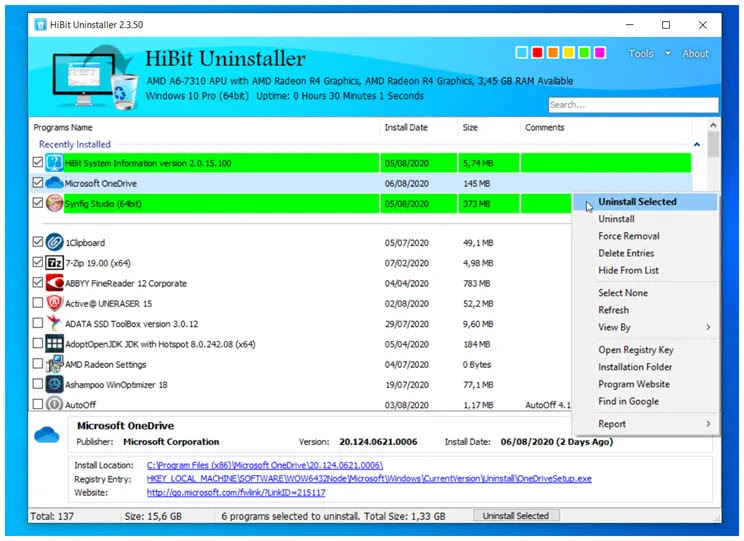Select the magenta theme swatch
744x541 pixels.
(600, 52)
